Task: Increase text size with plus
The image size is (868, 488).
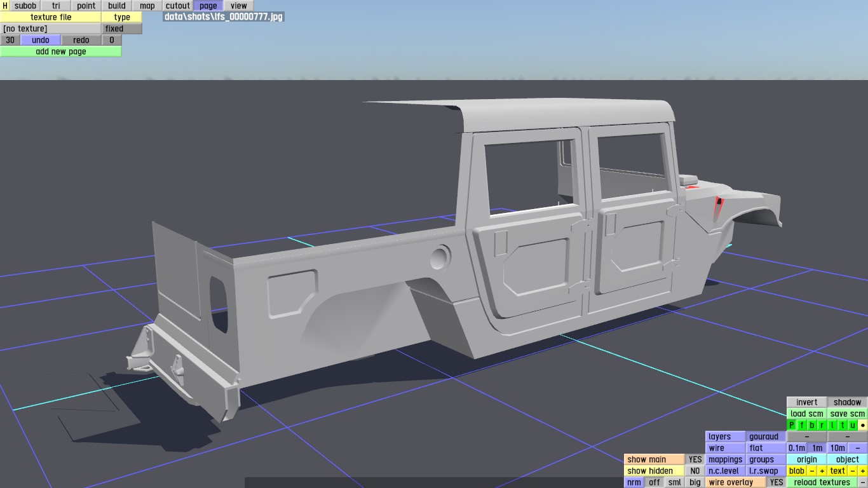Action: pos(863,471)
